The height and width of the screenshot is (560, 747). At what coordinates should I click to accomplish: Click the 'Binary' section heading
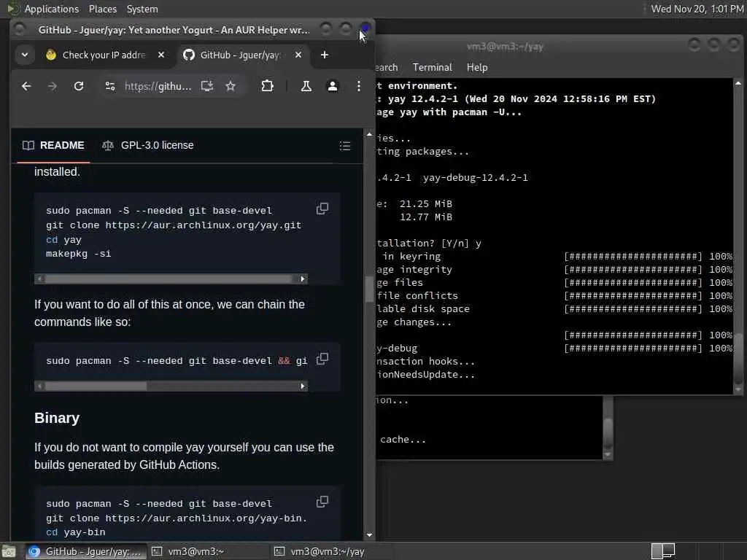(x=57, y=418)
